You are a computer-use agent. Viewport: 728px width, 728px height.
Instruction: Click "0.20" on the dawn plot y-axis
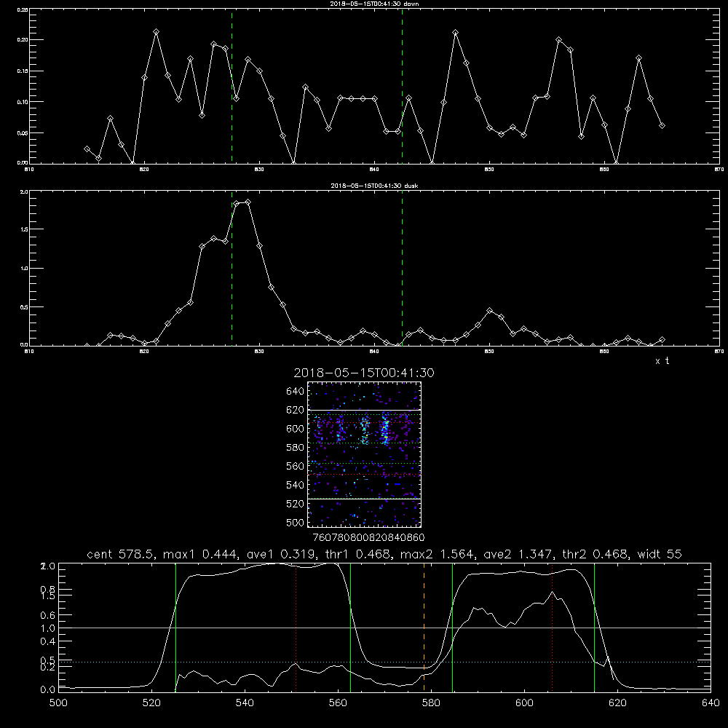[x=23, y=40]
